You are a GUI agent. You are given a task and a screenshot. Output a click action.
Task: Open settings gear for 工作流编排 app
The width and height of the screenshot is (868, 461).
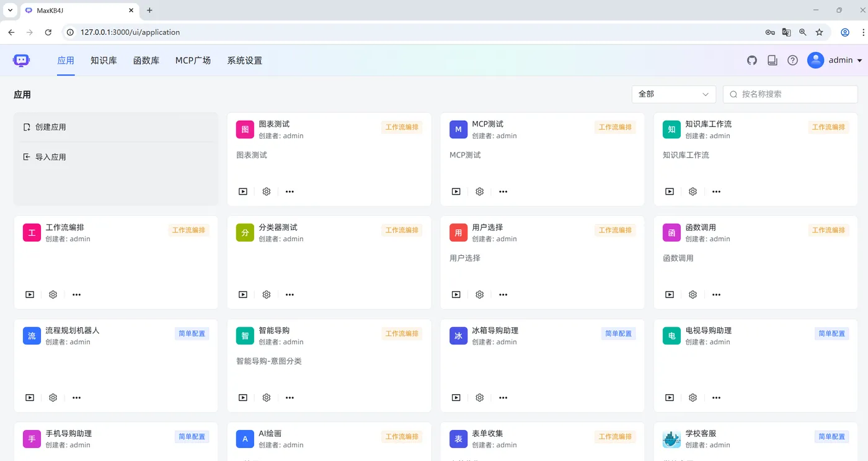coord(53,295)
